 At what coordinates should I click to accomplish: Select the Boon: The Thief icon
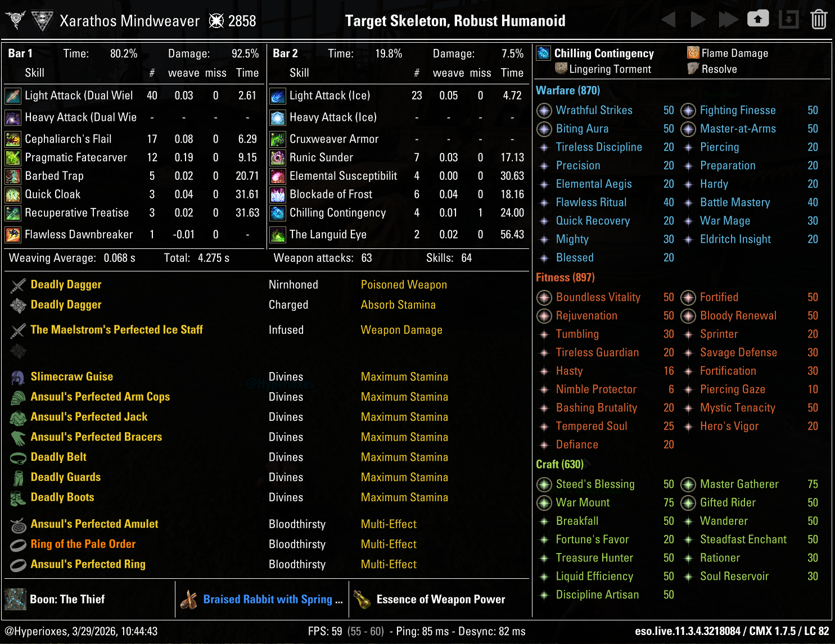coord(15,599)
